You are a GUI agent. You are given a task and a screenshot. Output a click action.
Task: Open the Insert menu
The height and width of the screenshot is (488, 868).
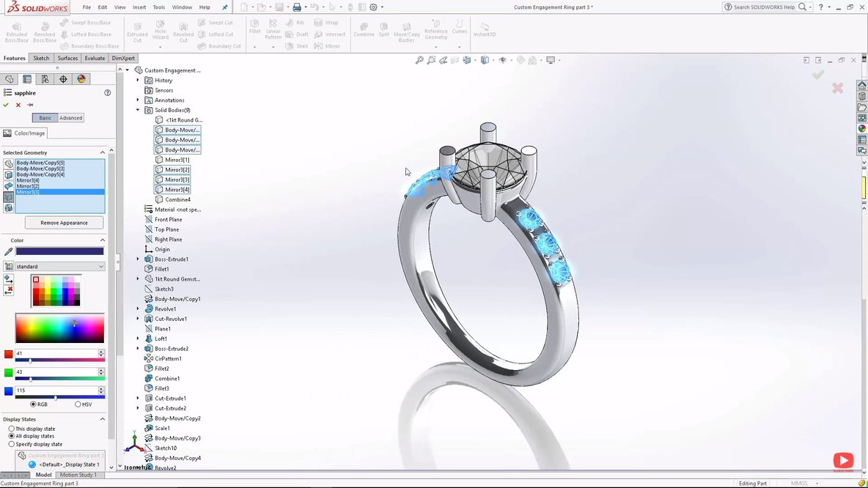[x=139, y=7]
